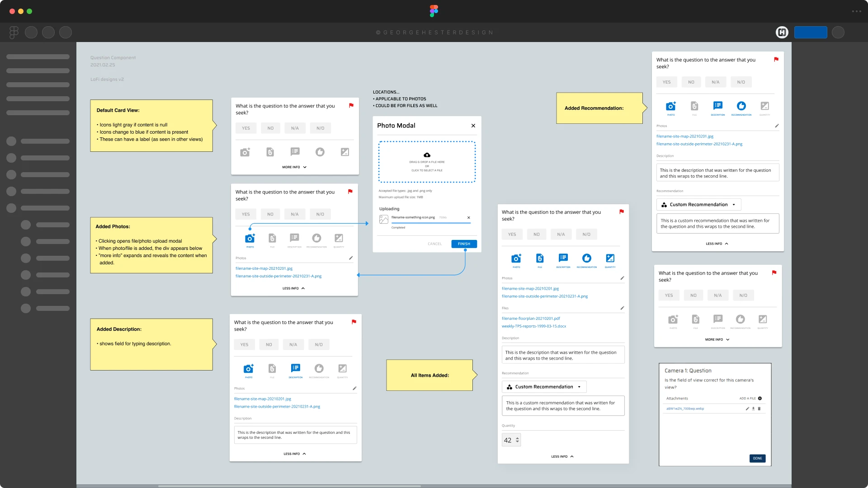Screen dimensions: 868x488
Task: Click the pencil edit icon next to Files
Action: coord(622,308)
